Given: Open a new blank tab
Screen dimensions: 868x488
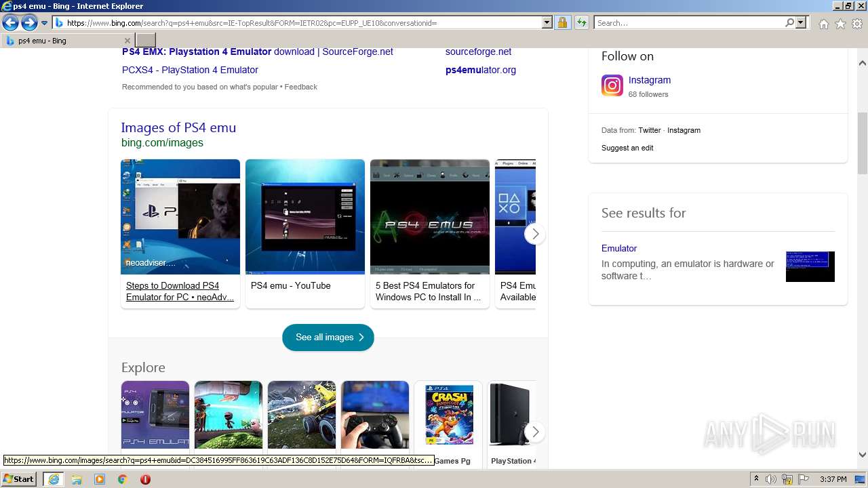Looking at the screenshot, I should [146, 41].
